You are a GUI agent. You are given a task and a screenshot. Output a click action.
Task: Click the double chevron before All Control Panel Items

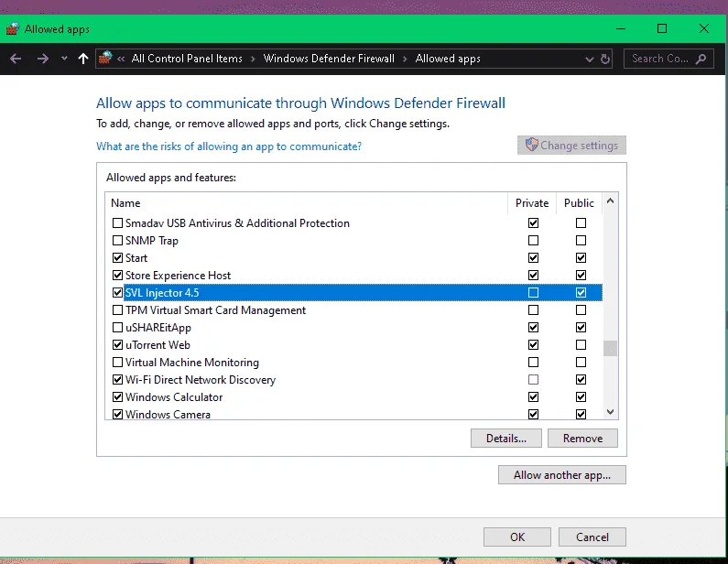coord(121,59)
